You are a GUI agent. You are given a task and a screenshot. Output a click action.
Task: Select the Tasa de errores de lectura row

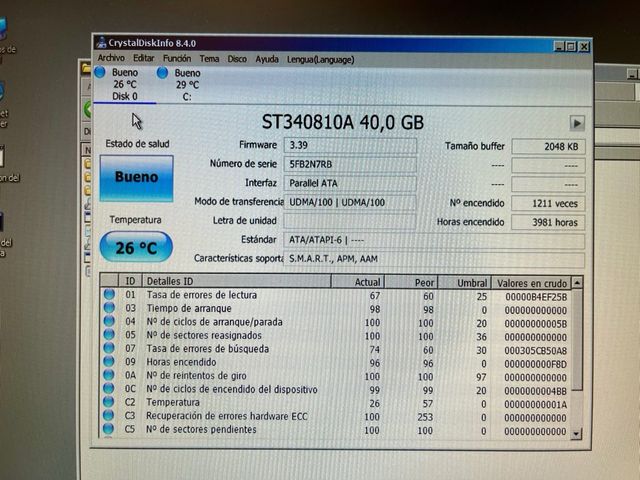[336, 296]
